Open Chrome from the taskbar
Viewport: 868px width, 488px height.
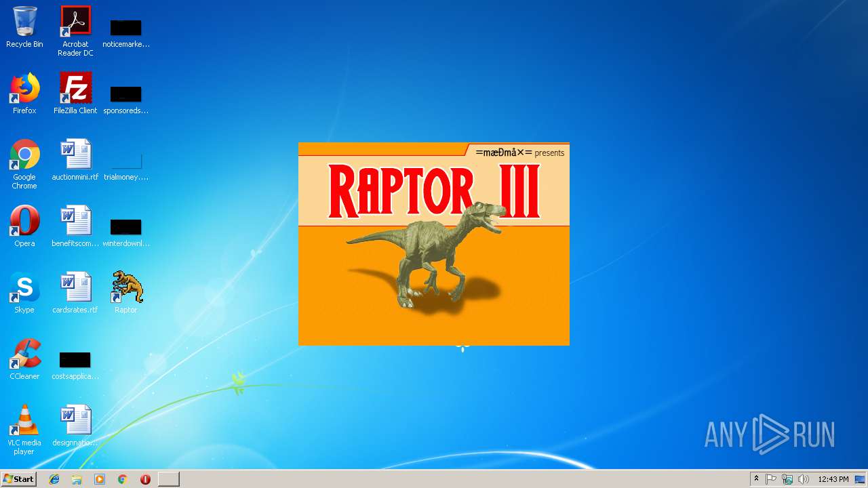[x=122, y=479]
